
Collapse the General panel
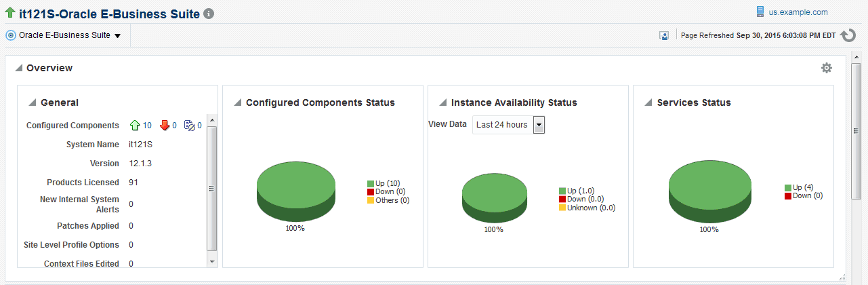coord(33,102)
